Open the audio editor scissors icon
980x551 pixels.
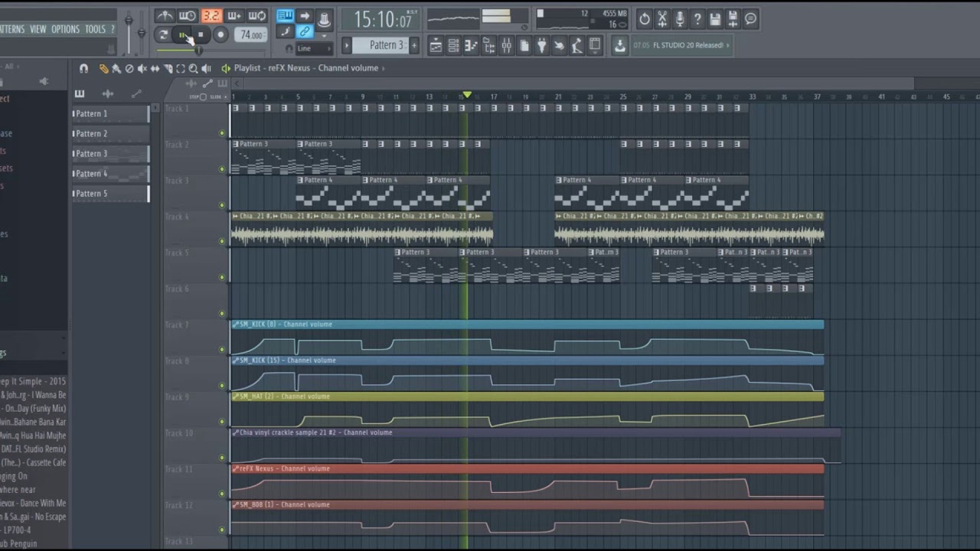pos(662,19)
